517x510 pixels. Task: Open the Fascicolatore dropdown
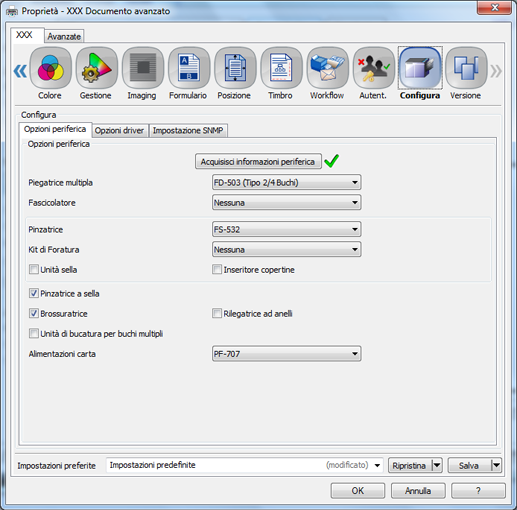(286, 202)
